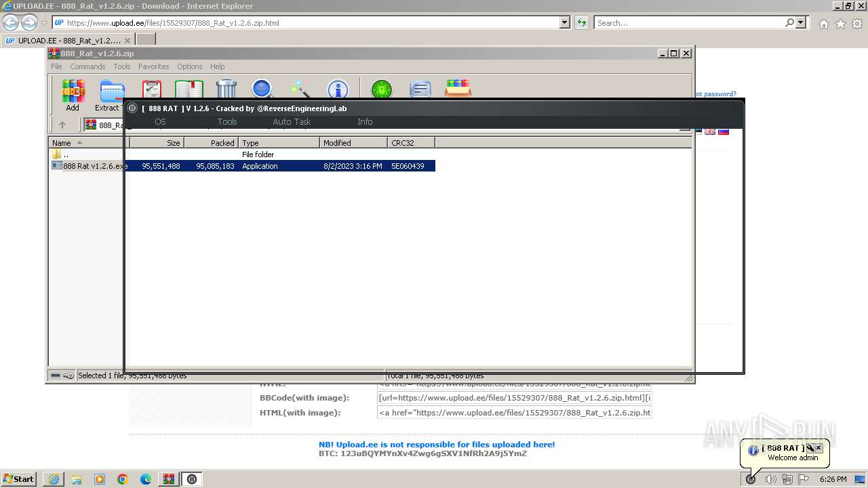Image resolution: width=868 pixels, height=488 pixels.
Task: Sort archive list by Size column
Action: tap(157, 143)
